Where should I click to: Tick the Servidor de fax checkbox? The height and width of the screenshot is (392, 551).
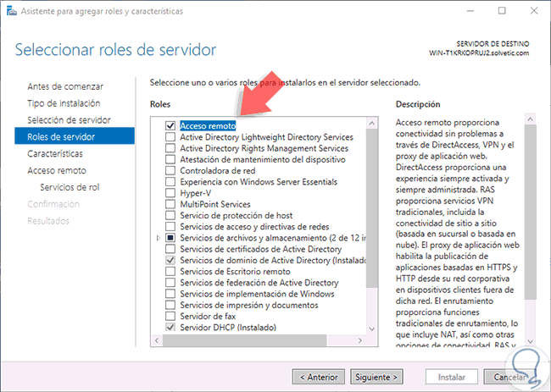tap(170, 317)
